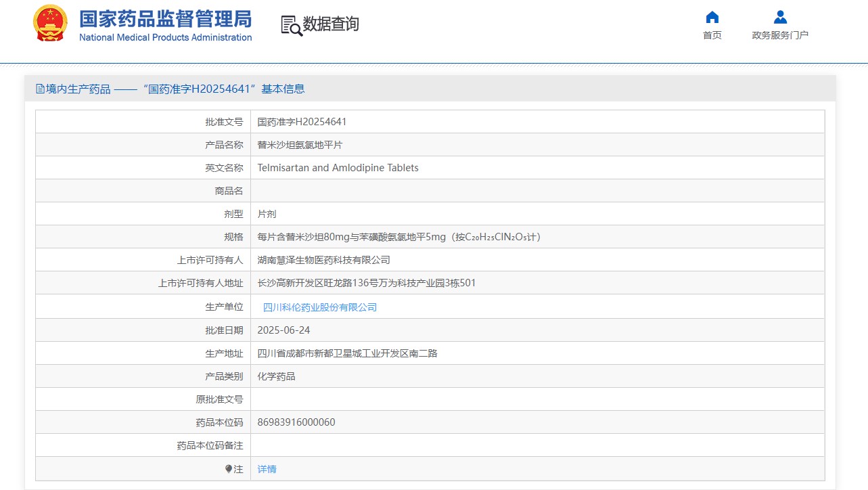Open the 首页 link
The image size is (868, 490).
(712, 35)
